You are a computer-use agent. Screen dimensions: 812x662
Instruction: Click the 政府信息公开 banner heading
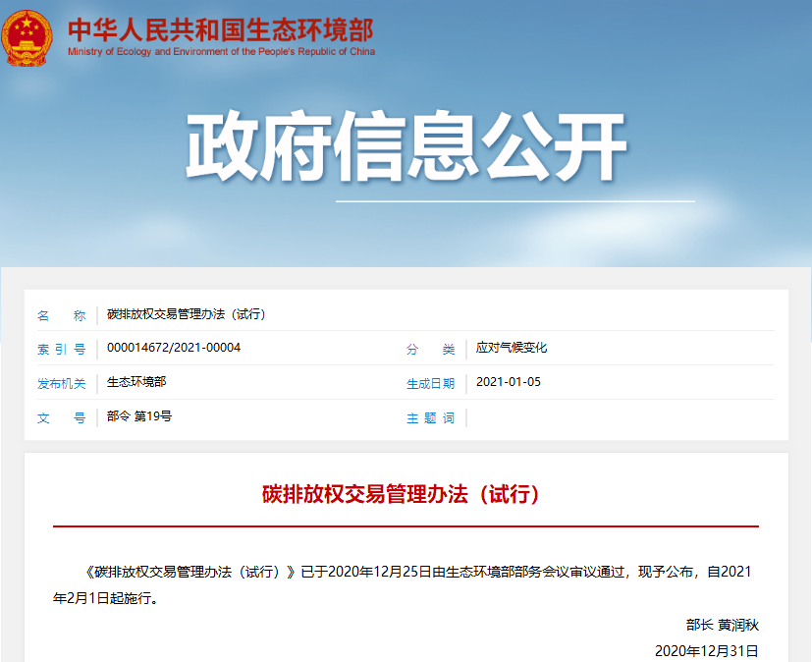406,142
